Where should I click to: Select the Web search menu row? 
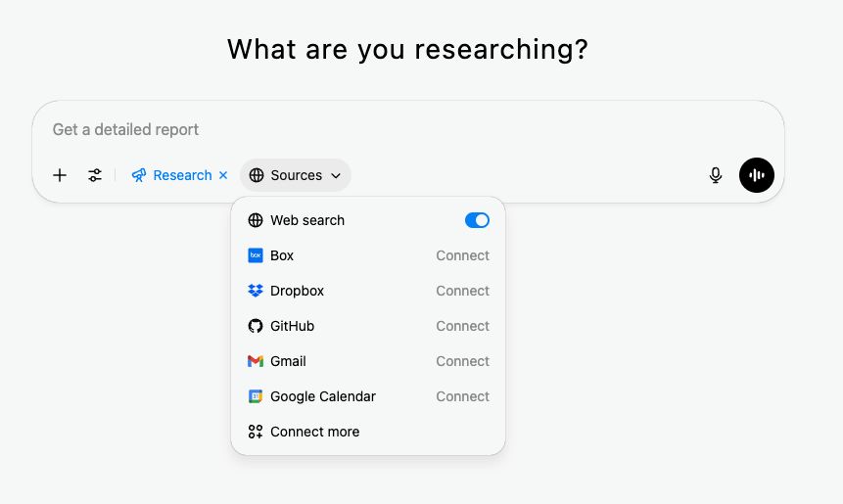[307, 220]
